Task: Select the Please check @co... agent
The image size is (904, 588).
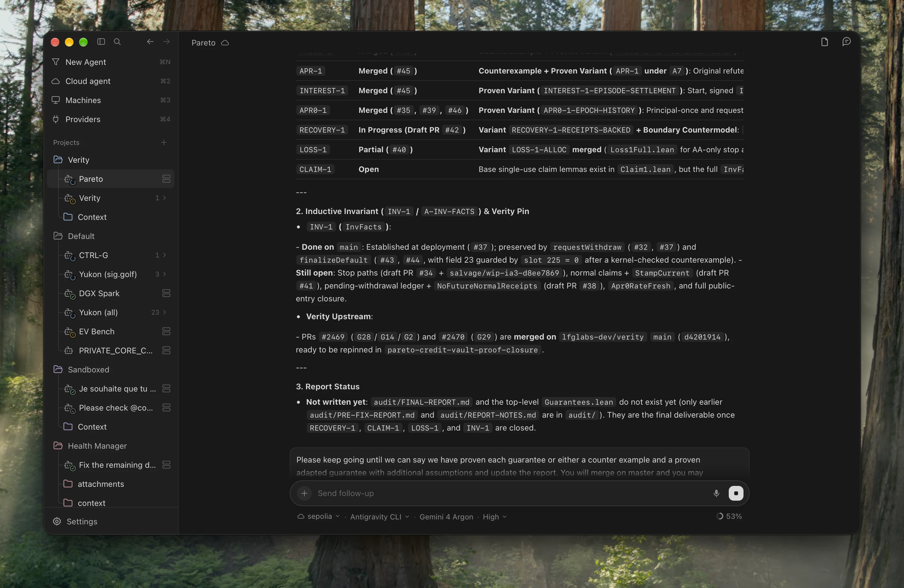Action: click(111, 407)
